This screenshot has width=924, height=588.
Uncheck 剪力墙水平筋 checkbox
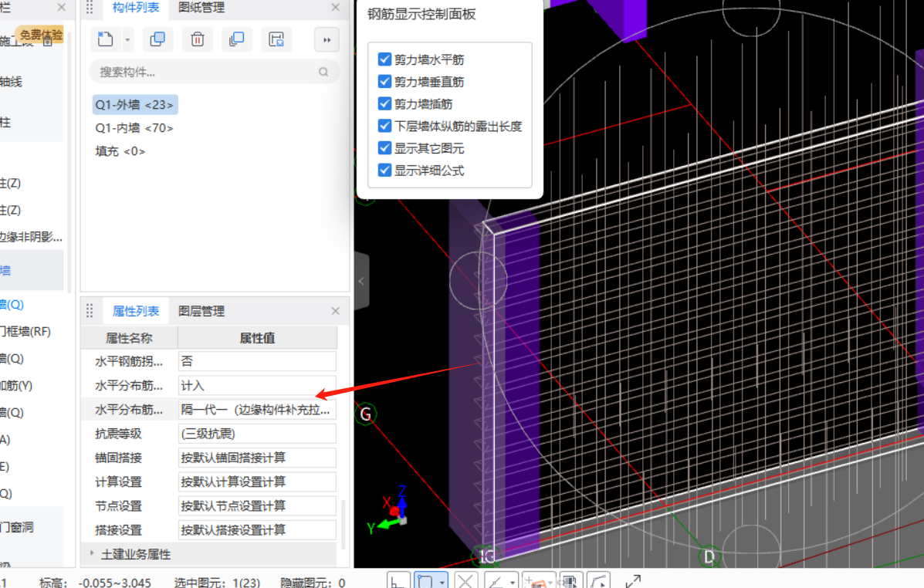tap(384, 59)
